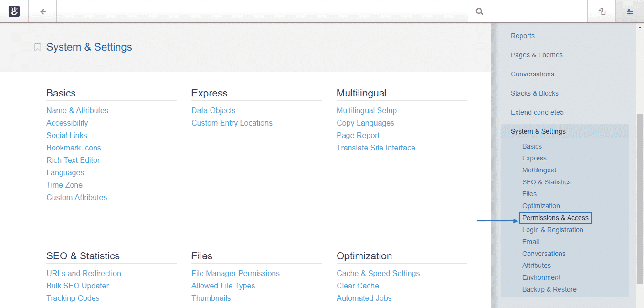Image resolution: width=644 pixels, height=308 pixels.
Task: Select Extend concrete5 in the sidebar
Action: point(538,112)
